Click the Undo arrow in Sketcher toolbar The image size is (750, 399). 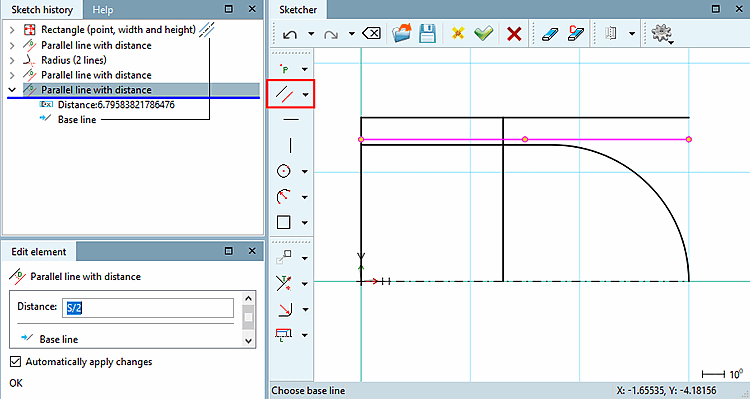(290, 34)
